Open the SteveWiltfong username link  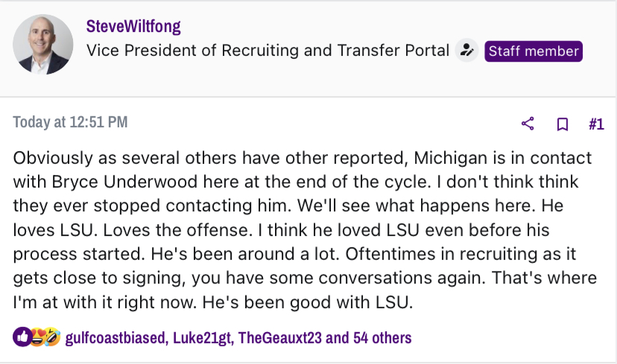click(133, 27)
